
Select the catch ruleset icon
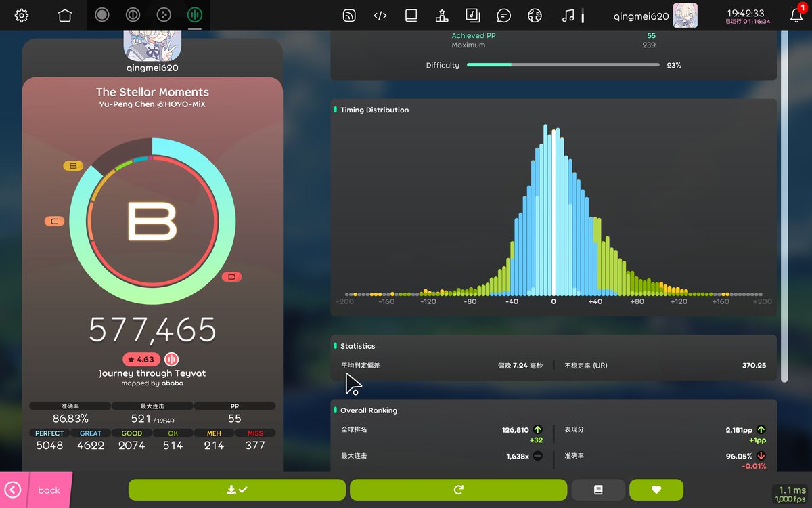coord(164,15)
